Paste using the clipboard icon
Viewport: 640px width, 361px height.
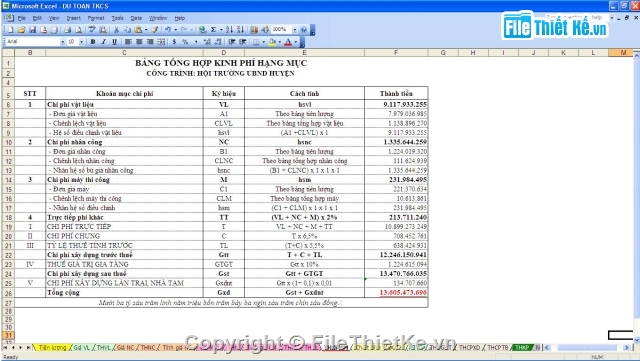138,30
